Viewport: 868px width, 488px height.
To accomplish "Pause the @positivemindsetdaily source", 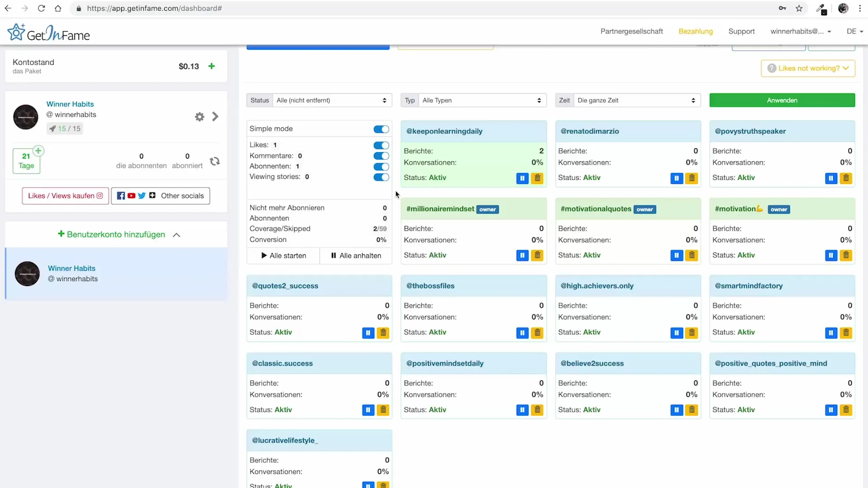I will pos(522,410).
